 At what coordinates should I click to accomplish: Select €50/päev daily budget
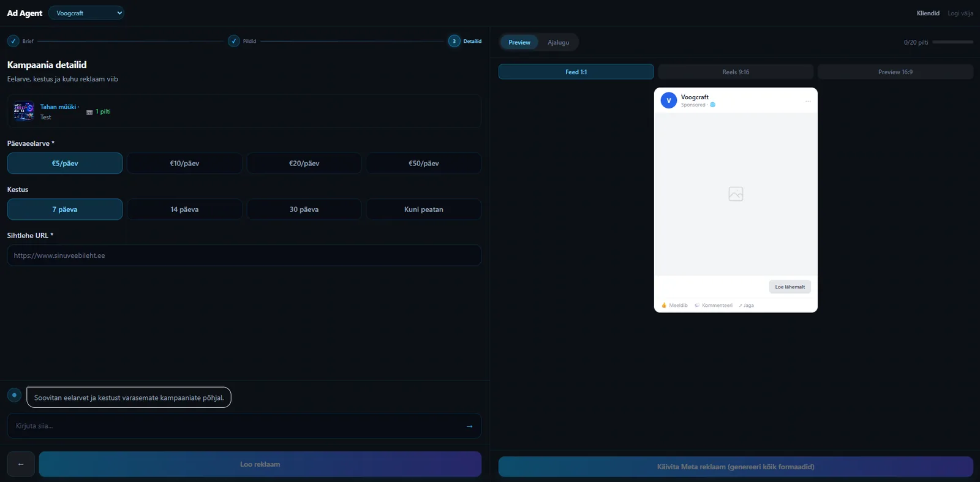point(424,164)
